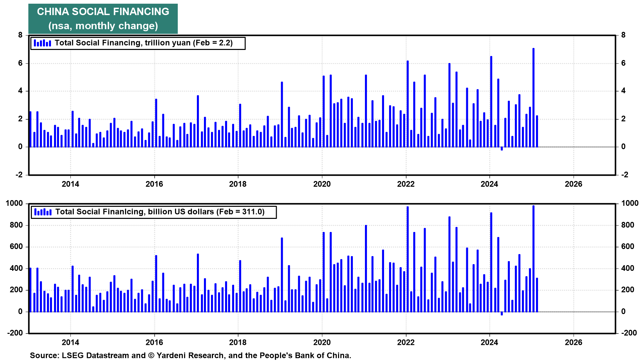Click the 2022 year label under top chart
Screen dimensions: 644x362
point(406,184)
